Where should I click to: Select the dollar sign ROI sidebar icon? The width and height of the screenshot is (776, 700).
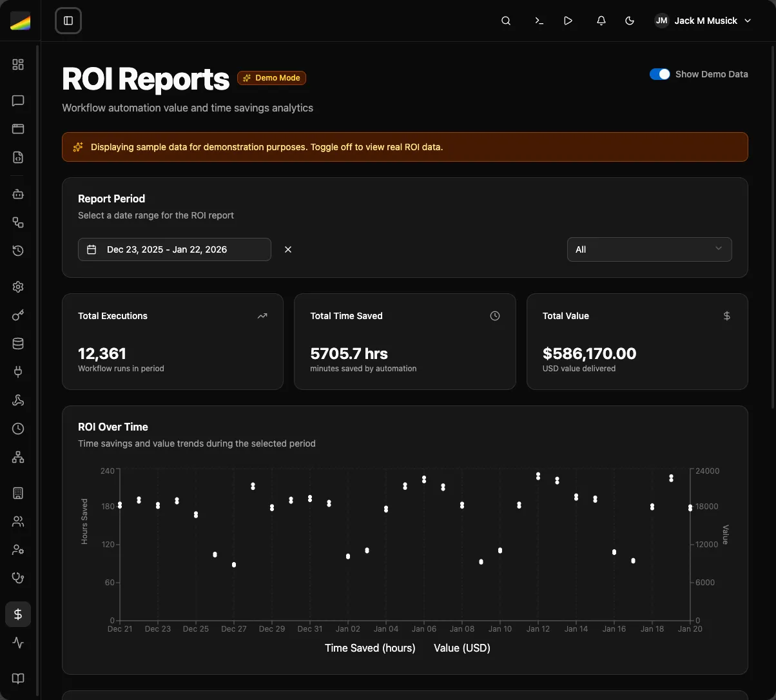(x=18, y=614)
